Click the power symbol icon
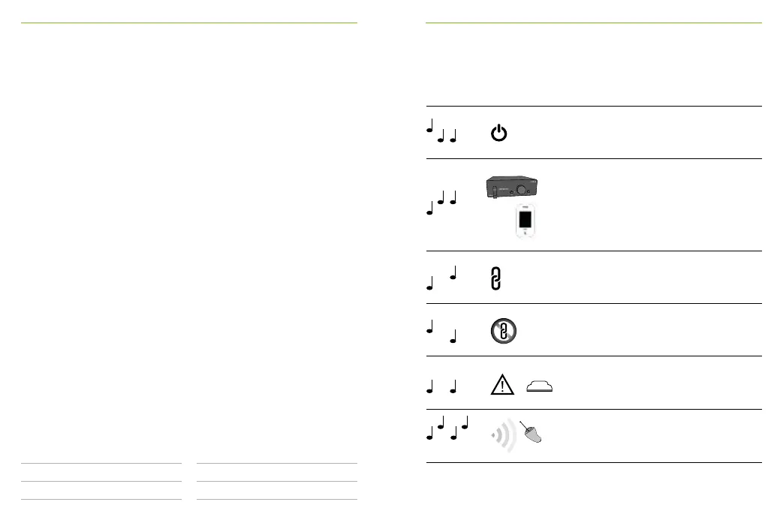Screen dimensions: 783x532 click(499, 134)
